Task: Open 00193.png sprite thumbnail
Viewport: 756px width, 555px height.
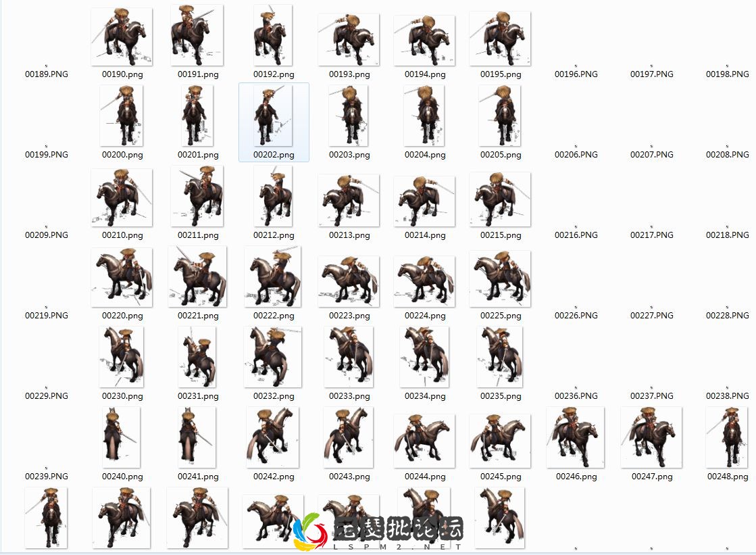Action: pyautogui.click(x=349, y=40)
